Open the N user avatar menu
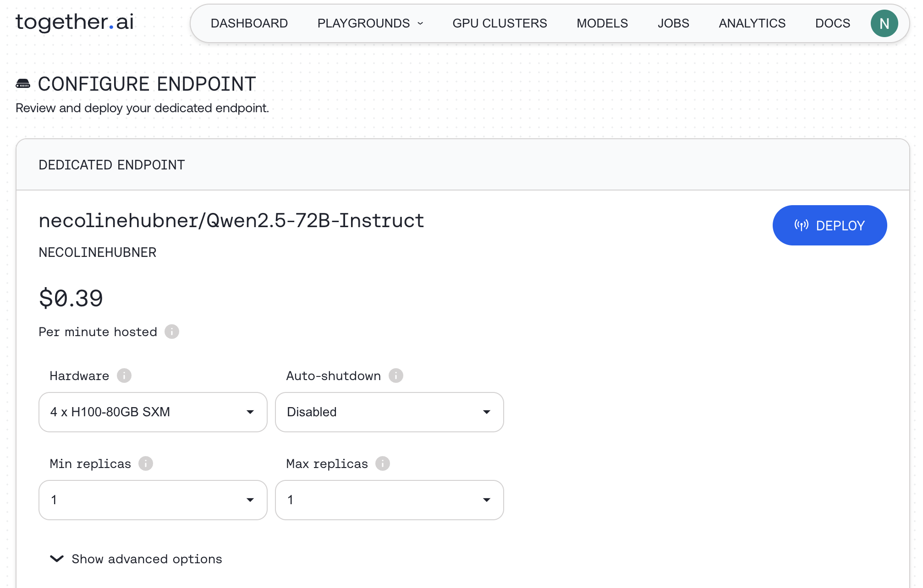 (884, 23)
